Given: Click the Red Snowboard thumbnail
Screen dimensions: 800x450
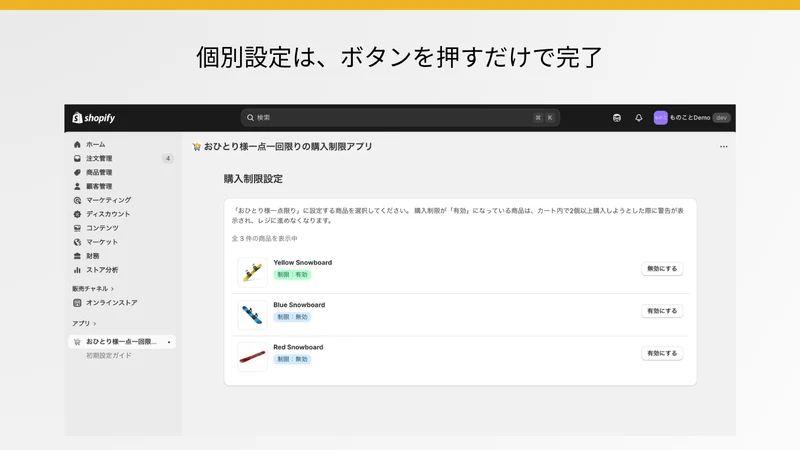Looking at the screenshot, I should [252, 357].
